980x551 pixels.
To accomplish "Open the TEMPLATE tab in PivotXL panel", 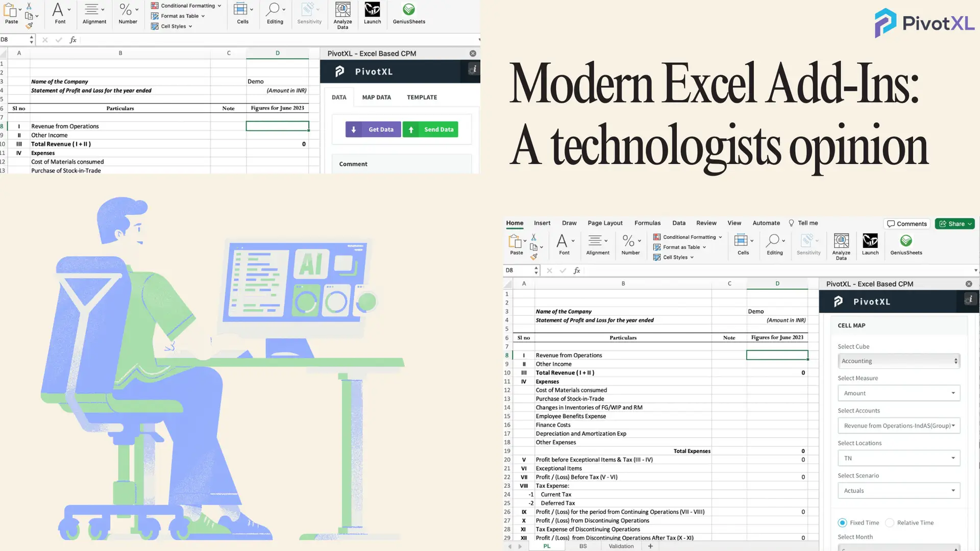I will 422,97.
